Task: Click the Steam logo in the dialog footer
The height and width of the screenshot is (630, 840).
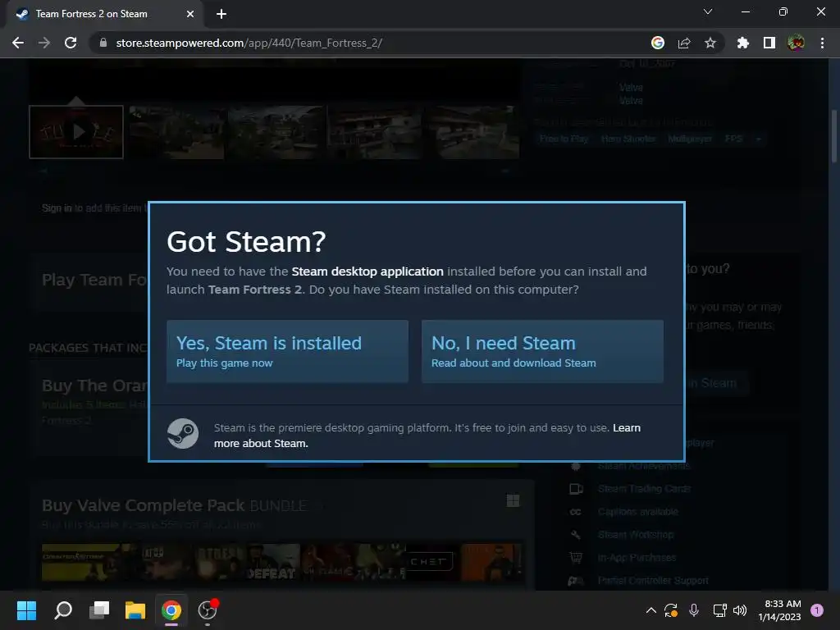Action: pos(183,433)
